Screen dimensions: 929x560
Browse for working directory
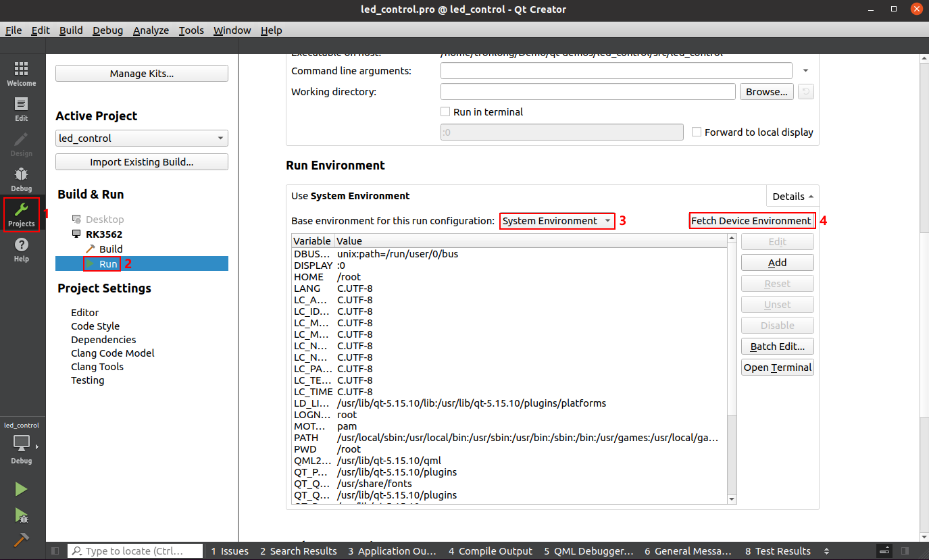tap(767, 92)
